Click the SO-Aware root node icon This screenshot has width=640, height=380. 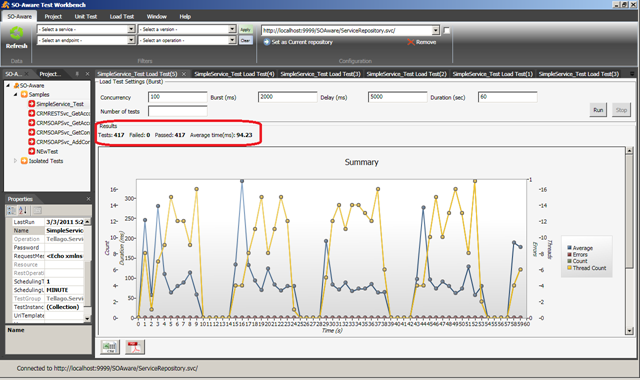tap(16, 85)
